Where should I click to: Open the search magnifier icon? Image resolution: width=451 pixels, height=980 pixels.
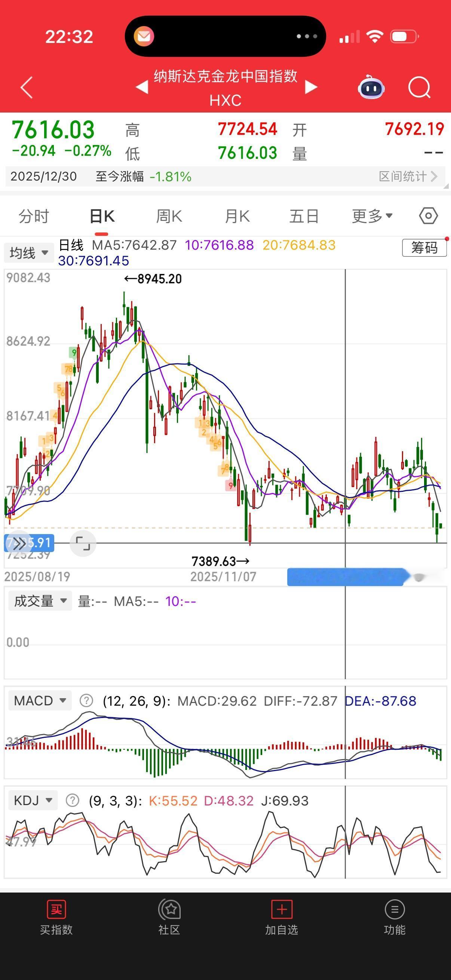tap(419, 87)
